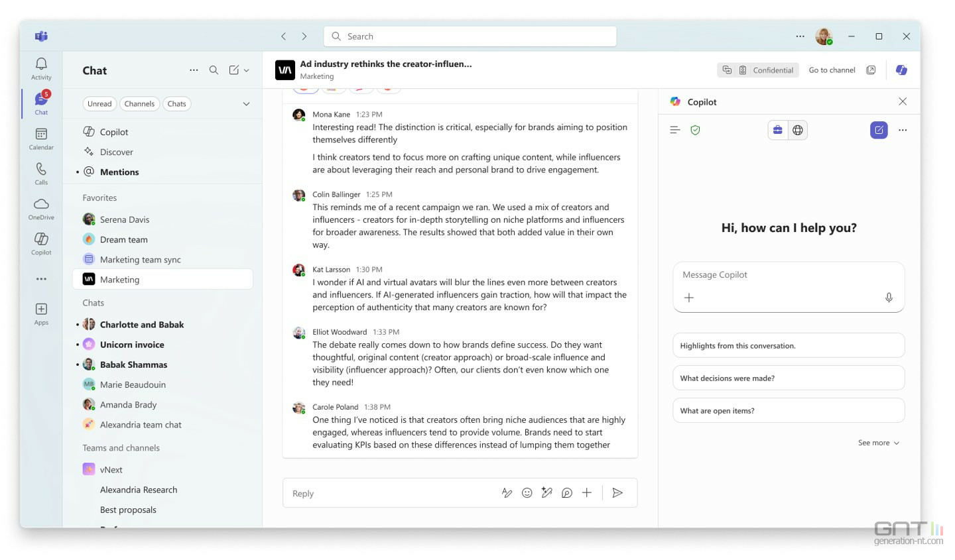Collapse the Chats section header
Image resolution: width=955 pixels, height=560 pixels.
pyautogui.click(x=94, y=303)
